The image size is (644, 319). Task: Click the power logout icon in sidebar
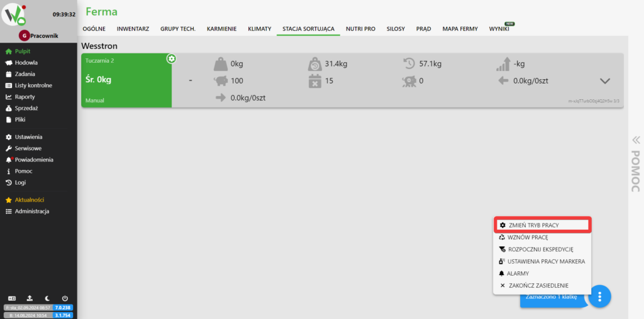(65, 298)
